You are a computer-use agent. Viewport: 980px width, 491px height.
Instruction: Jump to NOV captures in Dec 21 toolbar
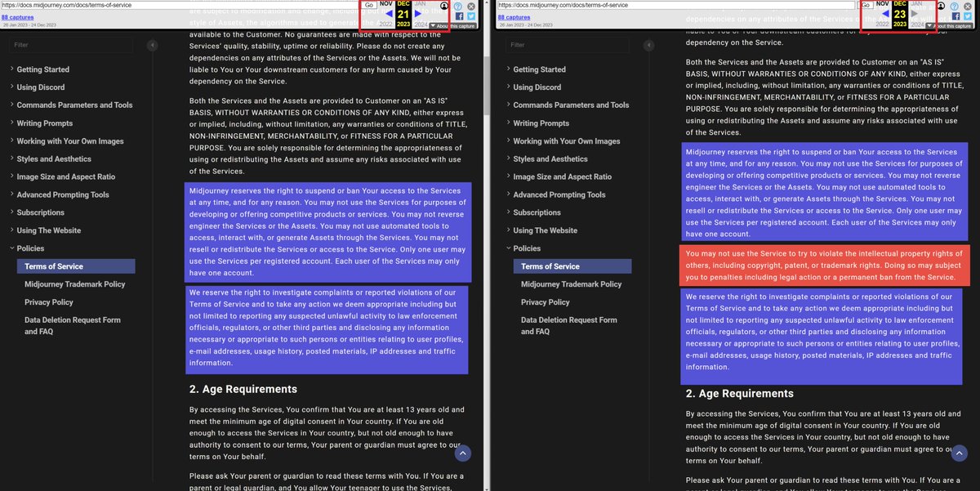click(x=386, y=3)
